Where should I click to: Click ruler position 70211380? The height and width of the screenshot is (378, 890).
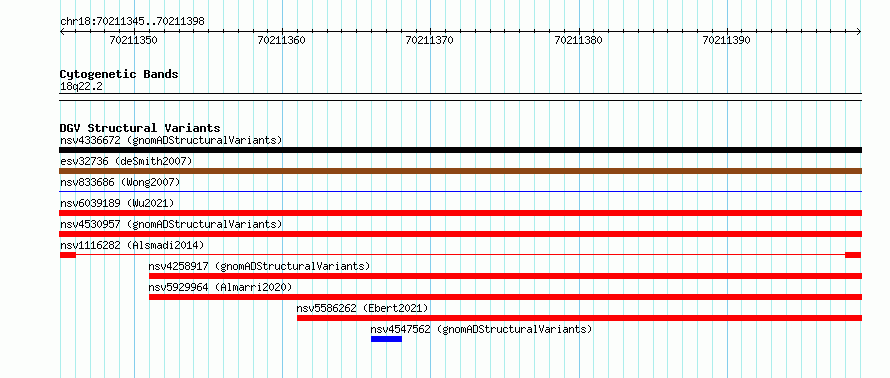click(x=578, y=40)
